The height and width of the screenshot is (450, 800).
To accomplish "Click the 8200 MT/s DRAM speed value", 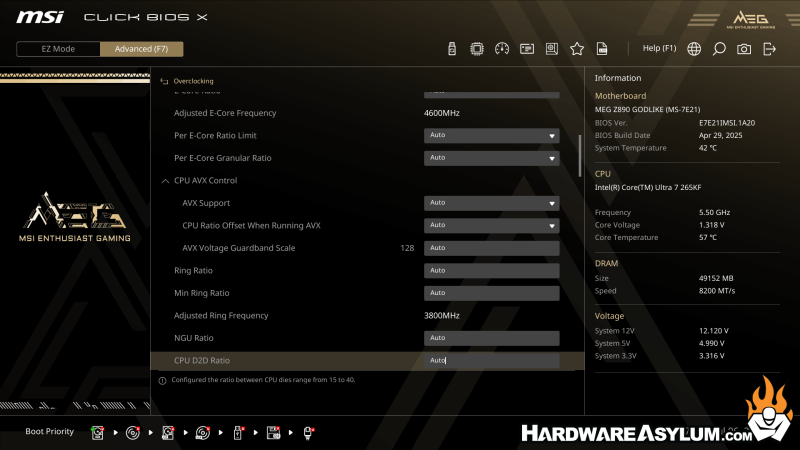I will pos(717,291).
